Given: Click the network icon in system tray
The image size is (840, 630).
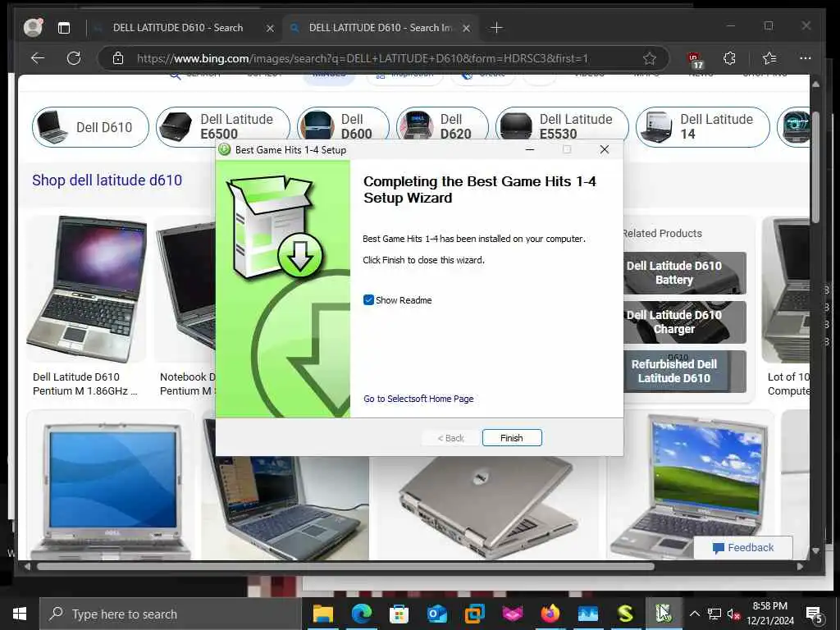Looking at the screenshot, I should point(714,614).
